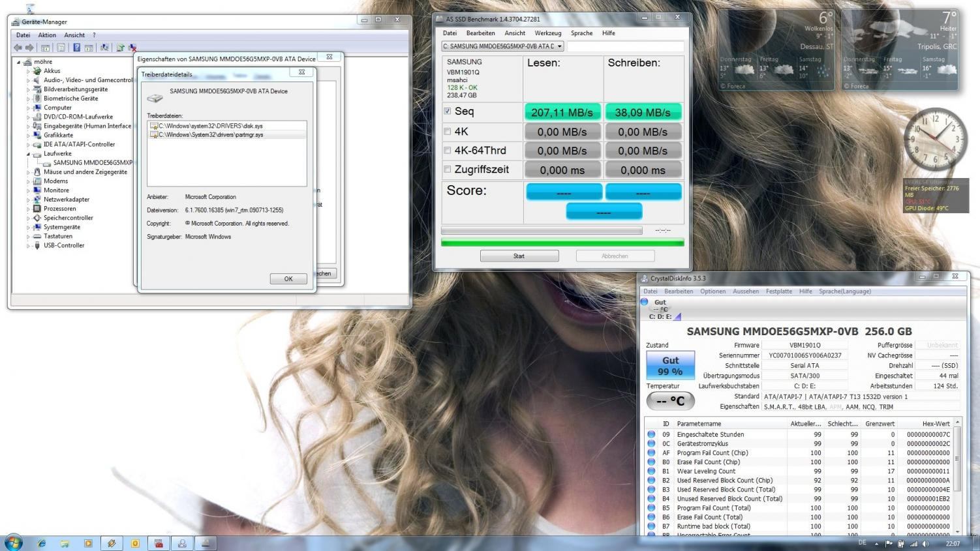
Task: Click the temperature indicator in CrystalDiskInfo
Action: [x=670, y=401]
